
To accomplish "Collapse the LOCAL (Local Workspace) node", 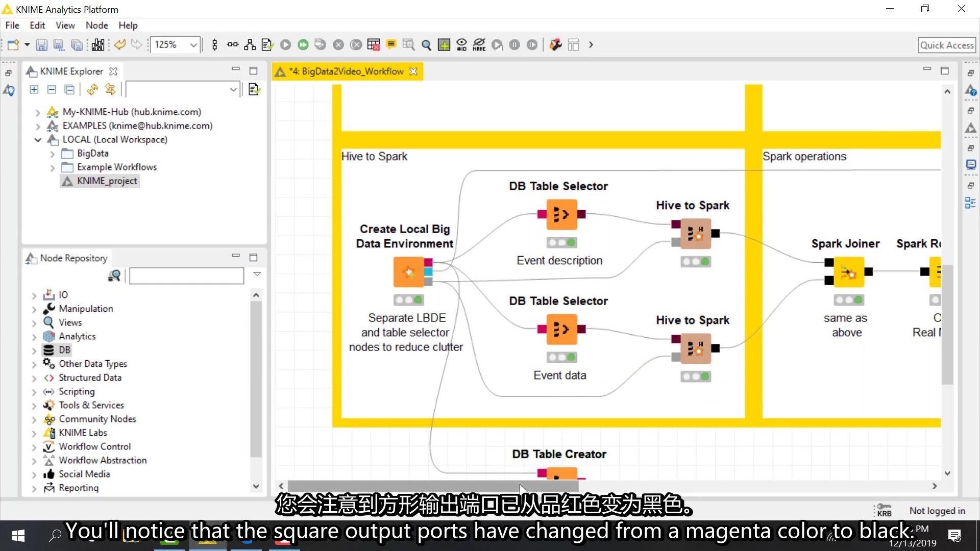I will 37,140.
